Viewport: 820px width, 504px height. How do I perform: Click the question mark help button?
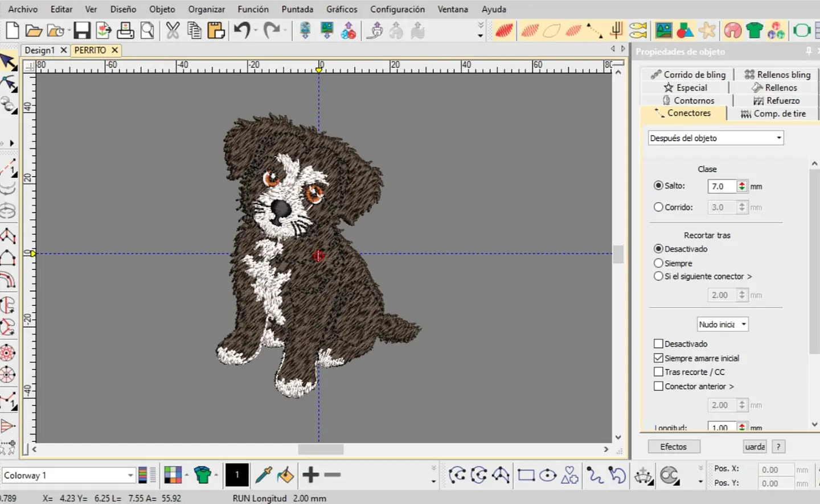778,446
